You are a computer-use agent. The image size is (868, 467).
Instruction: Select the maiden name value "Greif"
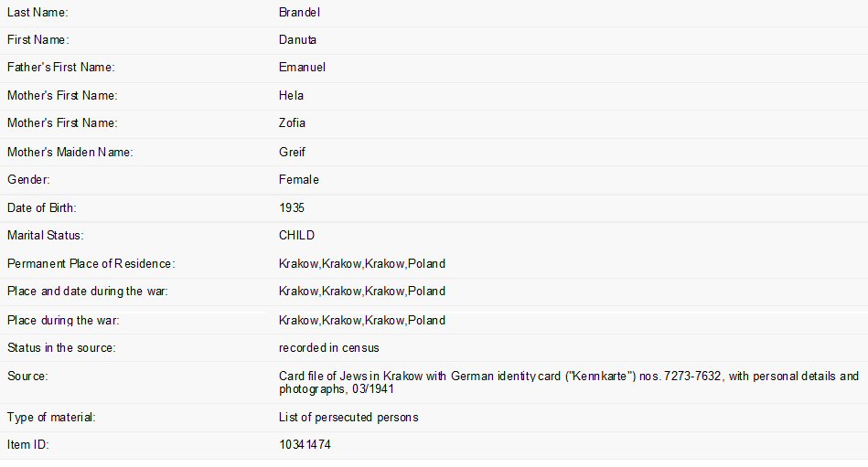[x=292, y=153]
